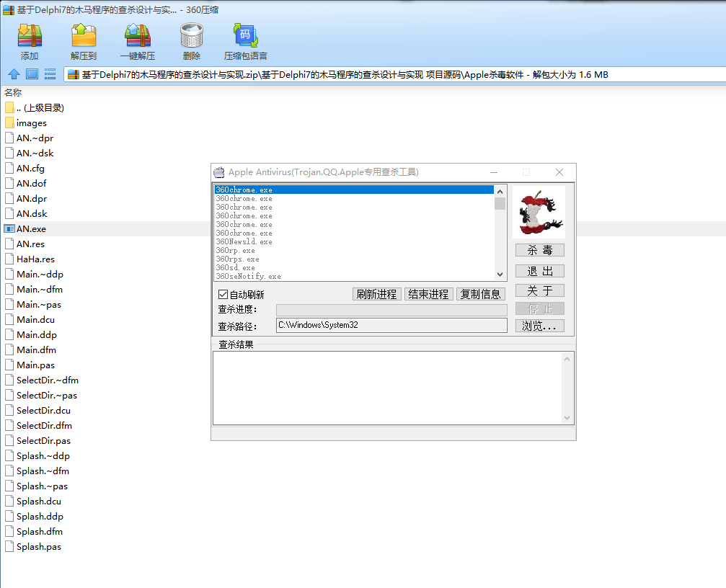726x588 pixels.
Task: Click the 刷新进程 refresh process button
Action: (376, 294)
